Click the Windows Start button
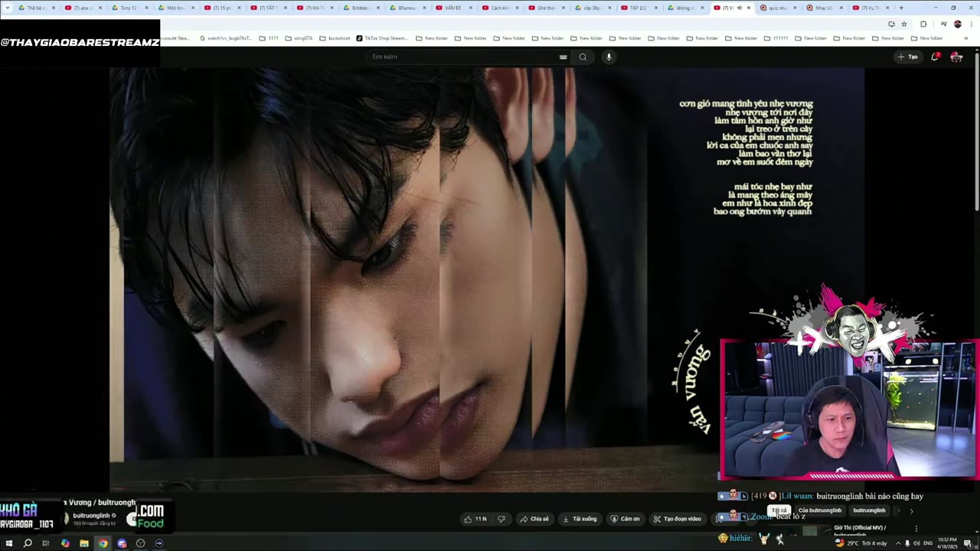Viewport: 980px width, 551px height. tap(9, 543)
